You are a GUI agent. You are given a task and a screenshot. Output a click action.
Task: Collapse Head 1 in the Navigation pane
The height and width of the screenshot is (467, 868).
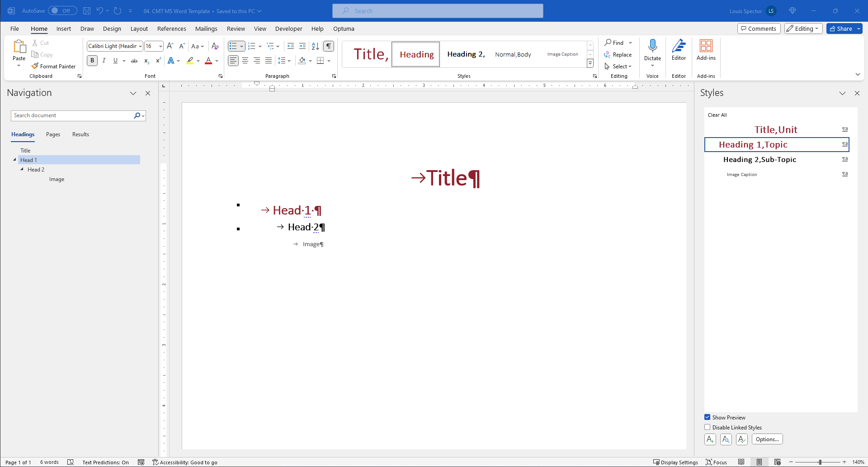point(14,160)
